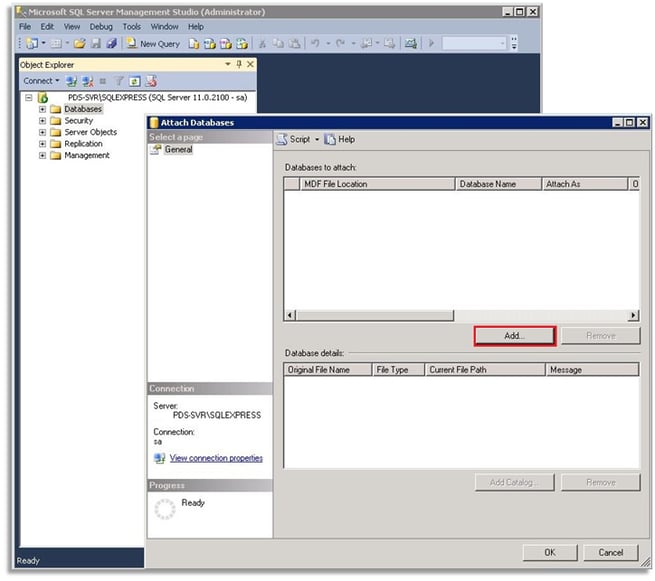Viewport: 655px width, 581px height.
Task: Click the Start Debugging play icon
Action: tap(432, 43)
